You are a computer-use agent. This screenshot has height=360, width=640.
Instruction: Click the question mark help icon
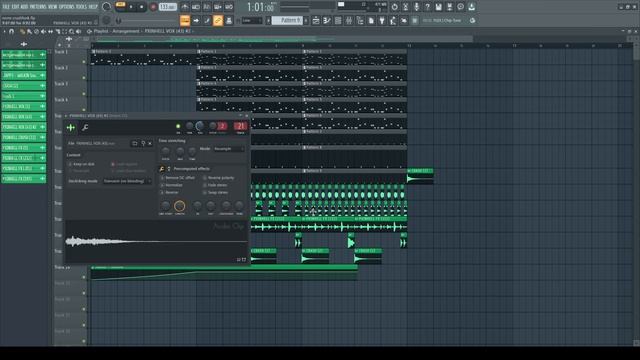pos(427,7)
